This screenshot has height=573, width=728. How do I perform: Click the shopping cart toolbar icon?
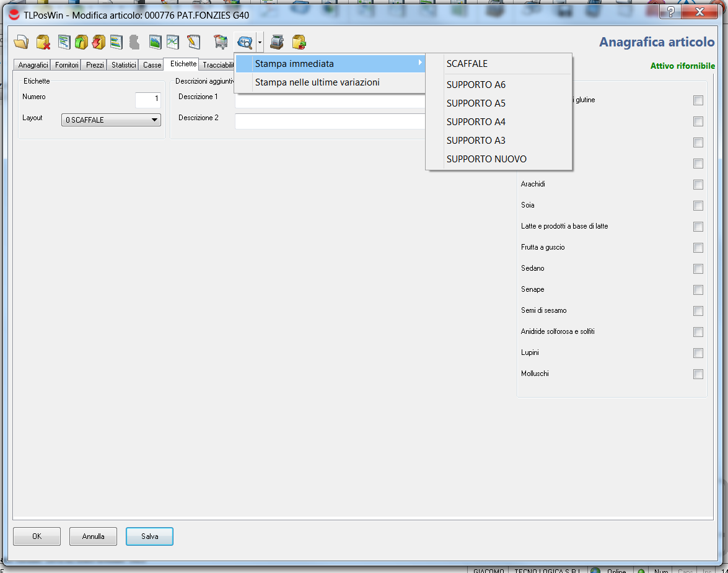pos(221,42)
